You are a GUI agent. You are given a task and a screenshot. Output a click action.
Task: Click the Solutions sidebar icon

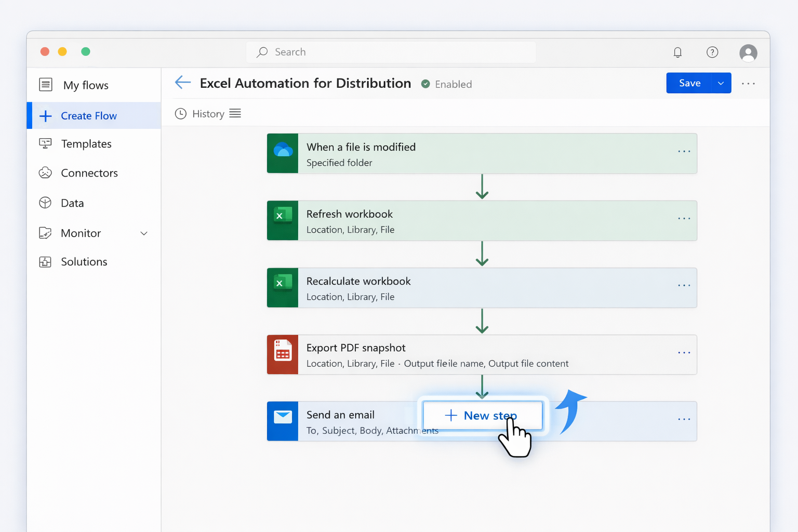[45, 262]
